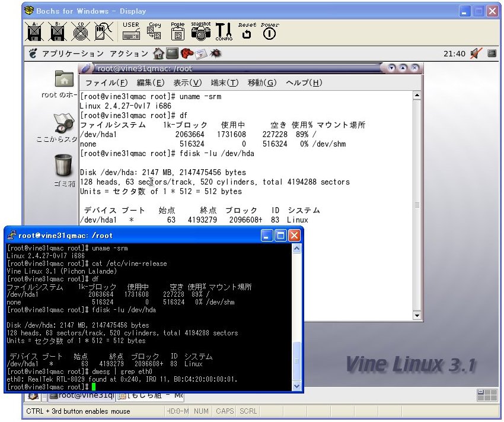
Task: Click the GNOME terminal window menu feather icon
Action: tap(86, 68)
